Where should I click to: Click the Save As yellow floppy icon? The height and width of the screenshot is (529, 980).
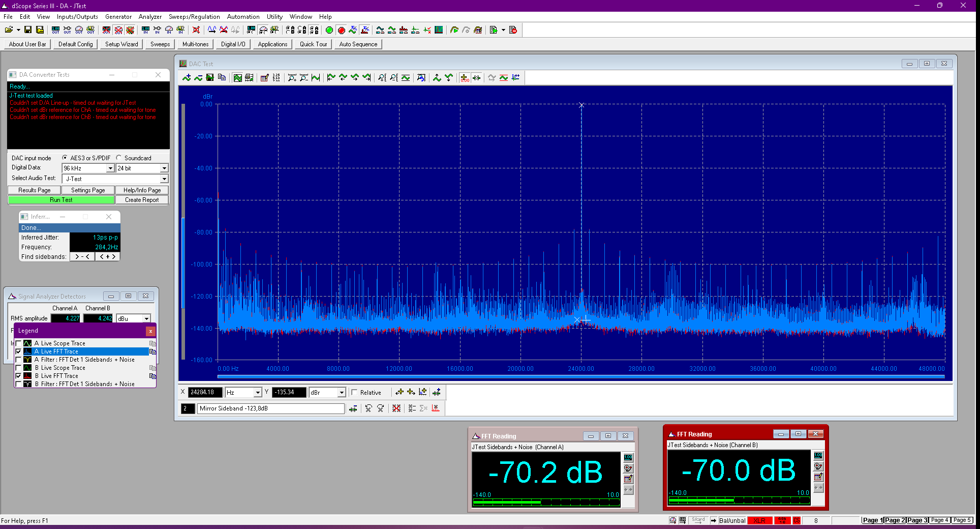40,30
